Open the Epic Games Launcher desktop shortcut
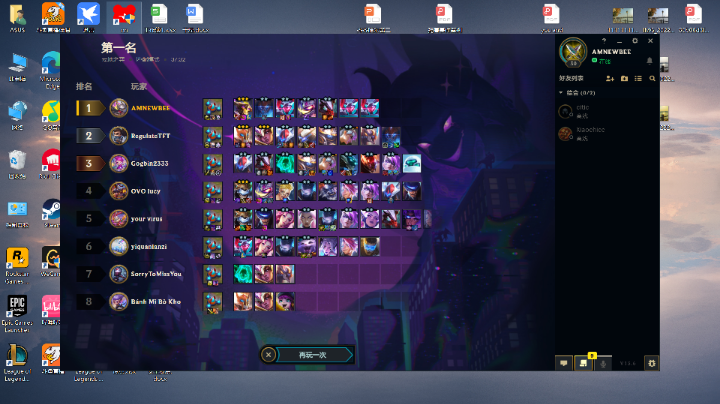Screen dimensions: 720x404 click(x=17, y=314)
